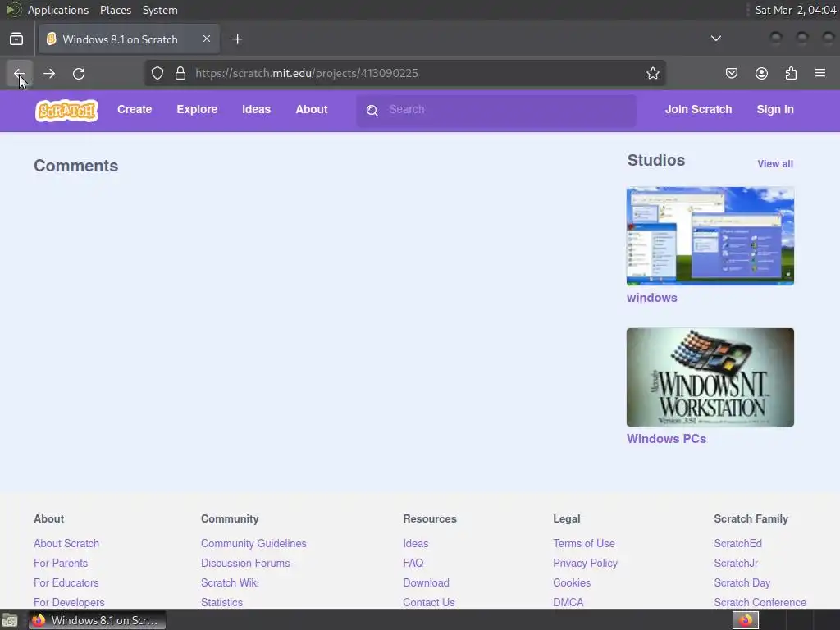
Task: Click the Scratch logo
Action: [x=67, y=111]
